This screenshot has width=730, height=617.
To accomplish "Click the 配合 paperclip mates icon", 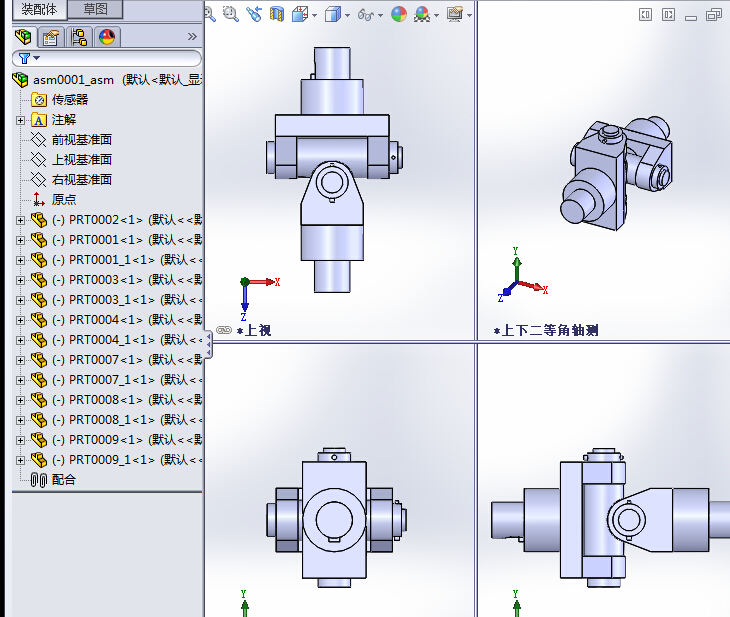I will 39,480.
